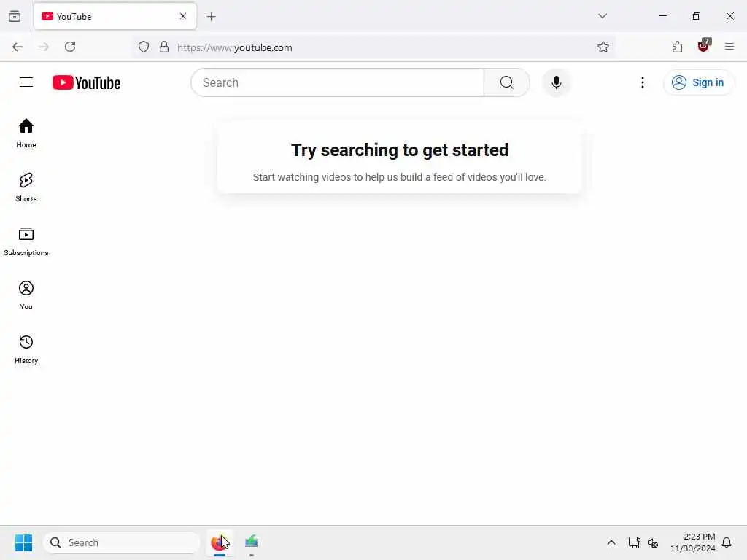Expand the list all tabs chevron

[602, 16]
